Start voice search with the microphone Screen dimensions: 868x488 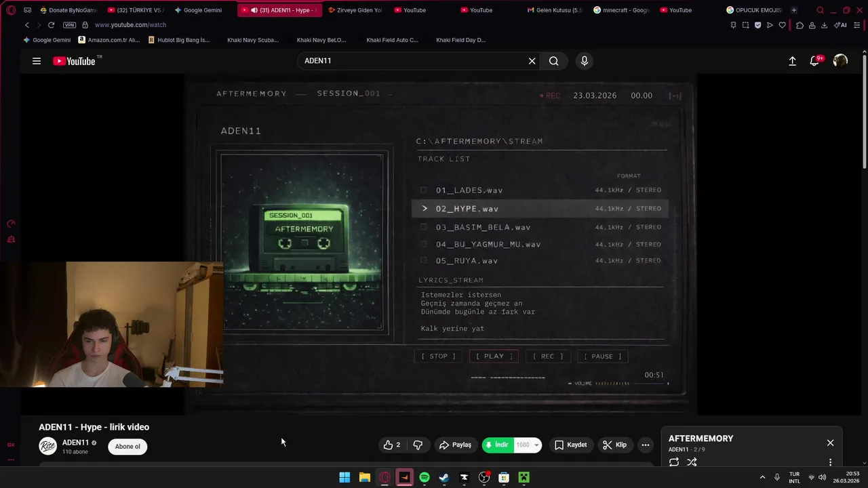point(585,61)
